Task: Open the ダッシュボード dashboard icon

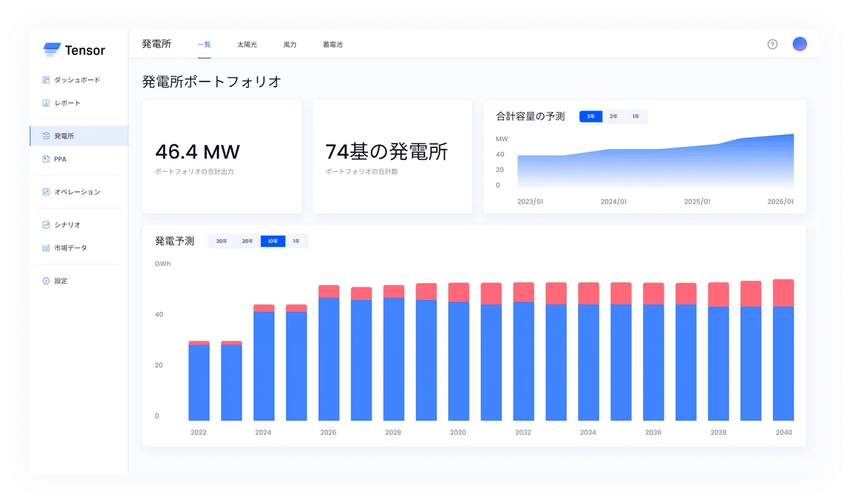Action: tap(46, 80)
